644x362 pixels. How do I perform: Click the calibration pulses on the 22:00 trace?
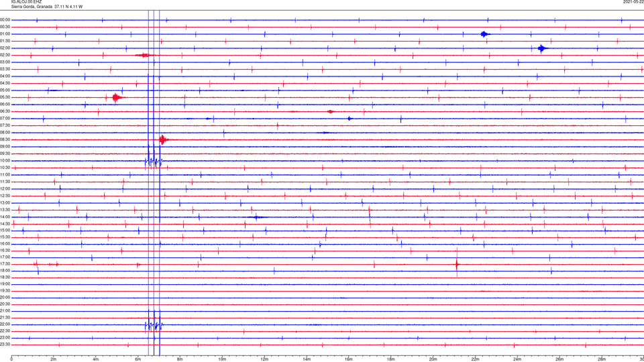point(154,324)
